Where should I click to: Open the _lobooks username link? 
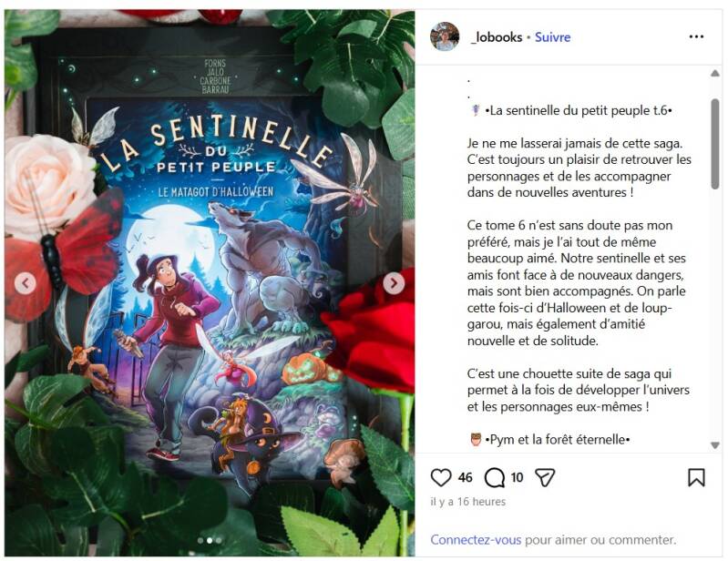(497, 37)
